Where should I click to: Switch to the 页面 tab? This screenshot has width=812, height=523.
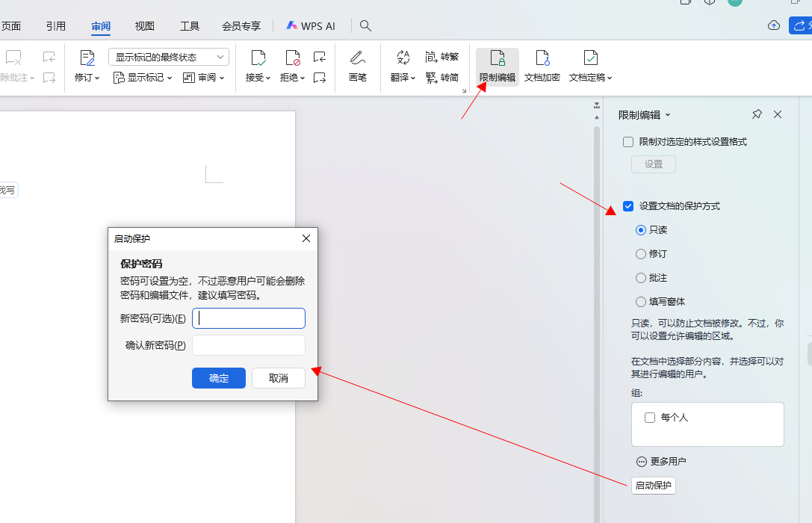tap(11, 26)
